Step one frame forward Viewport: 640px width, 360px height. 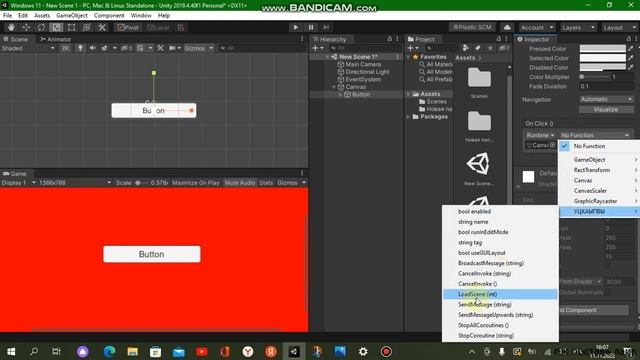[x=326, y=27]
